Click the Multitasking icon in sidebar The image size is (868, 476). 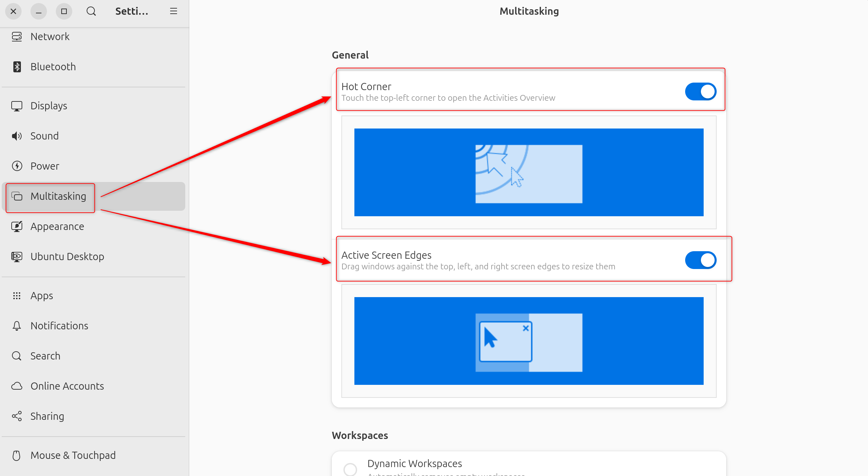[17, 196]
